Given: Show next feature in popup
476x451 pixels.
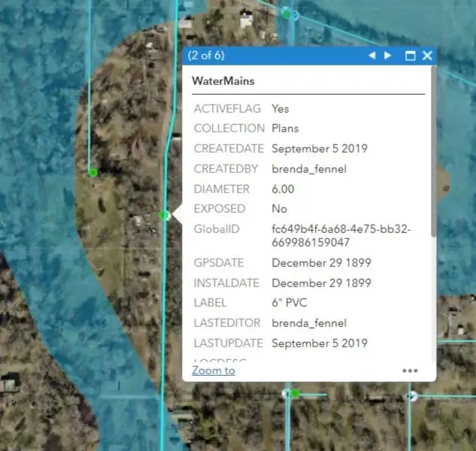Looking at the screenshot, I should coord(388,56).
